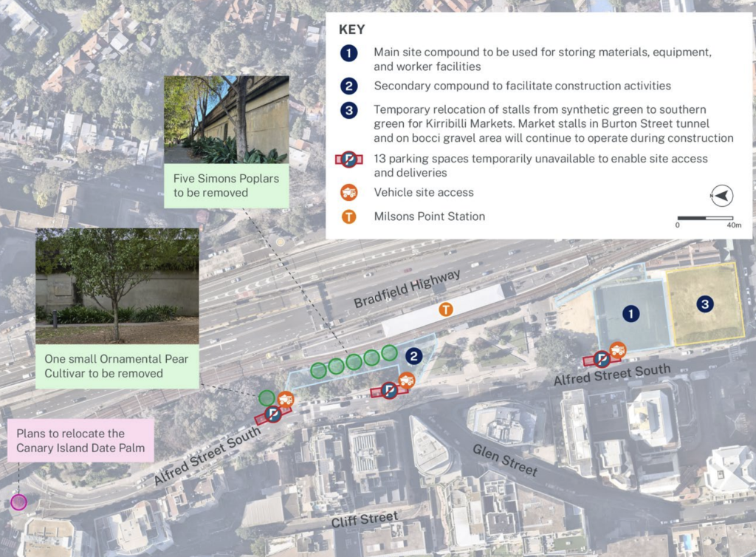Select the orange T station marker on the map
The width and height of the screenshot is (756, 557).
[446, 310]
